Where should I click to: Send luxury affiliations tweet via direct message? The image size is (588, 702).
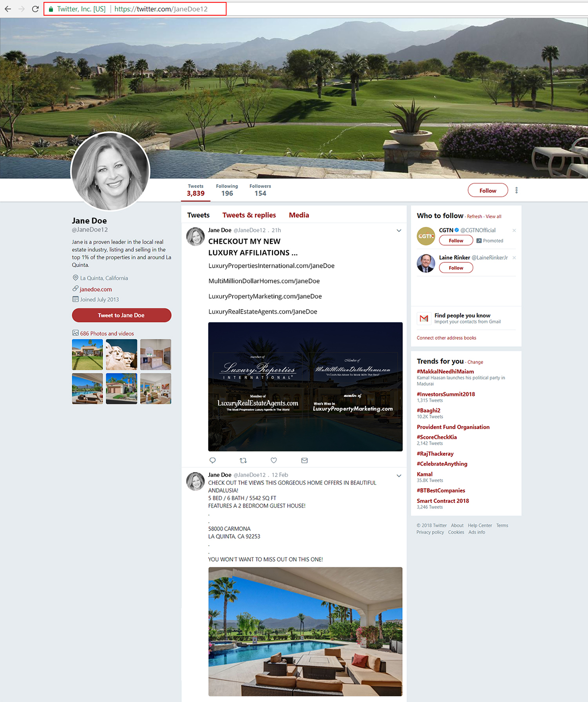click(x=304, y=460)
